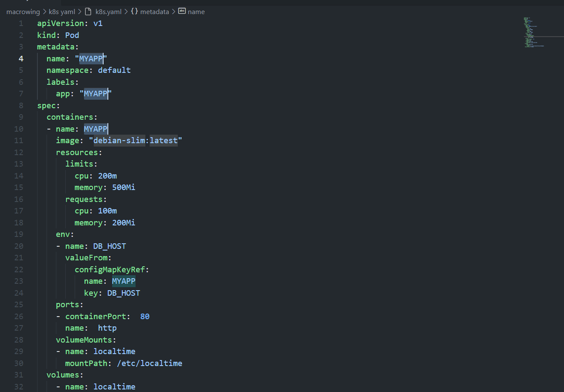Click the containers: key

pyautogui.click(x=72, y=117)
